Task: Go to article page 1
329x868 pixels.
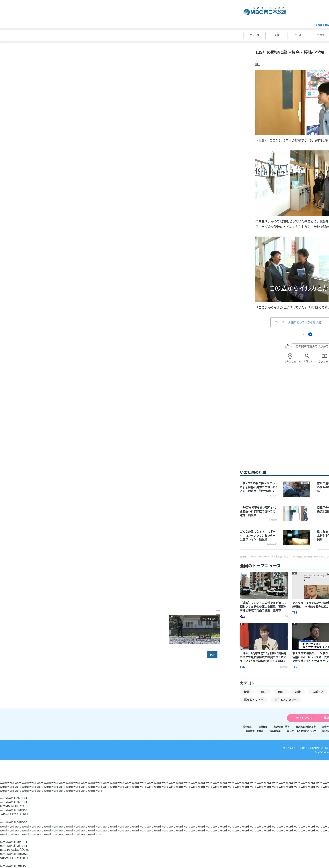Action: point(303,335)
